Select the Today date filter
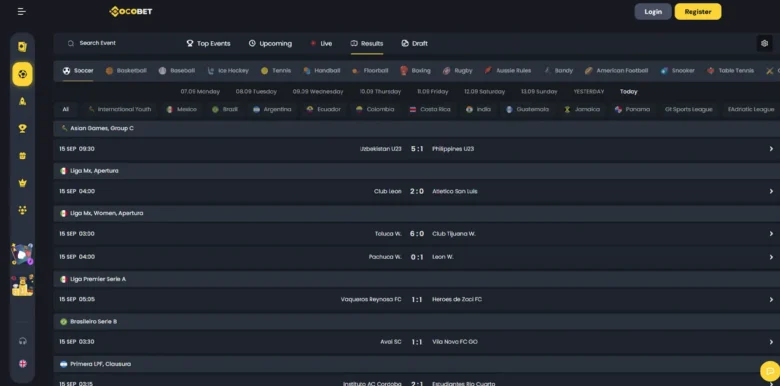The width and height of the screenshot is (780, 386). [x=628, y=92]
